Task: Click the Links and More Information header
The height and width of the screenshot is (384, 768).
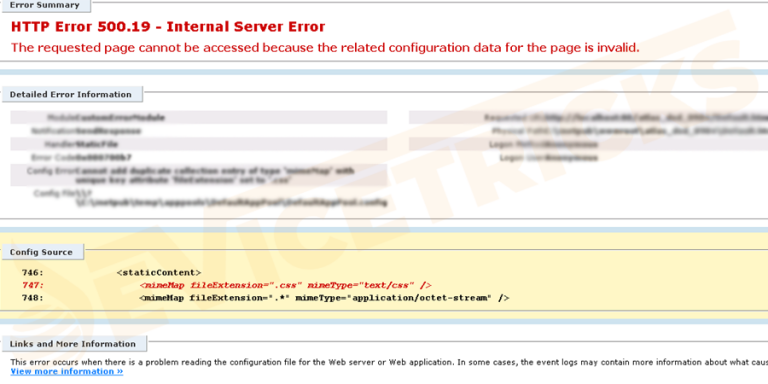Action: click(x=73, y=344)
